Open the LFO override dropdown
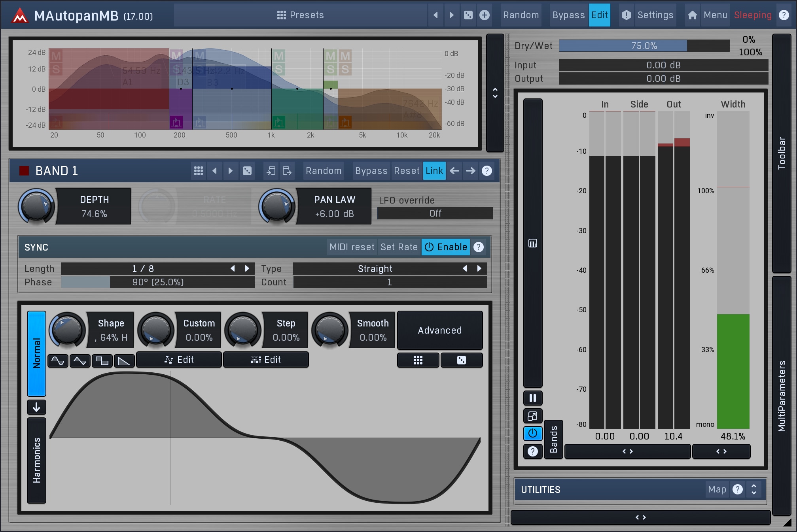 click(x=435, y=213)
